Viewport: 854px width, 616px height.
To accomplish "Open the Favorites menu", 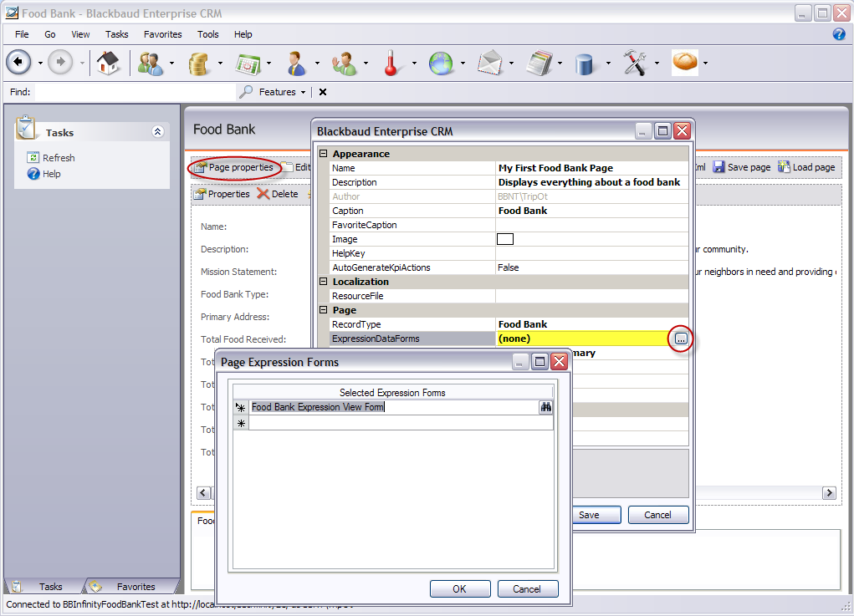I will pyautogui.click(x=163, y=34).
